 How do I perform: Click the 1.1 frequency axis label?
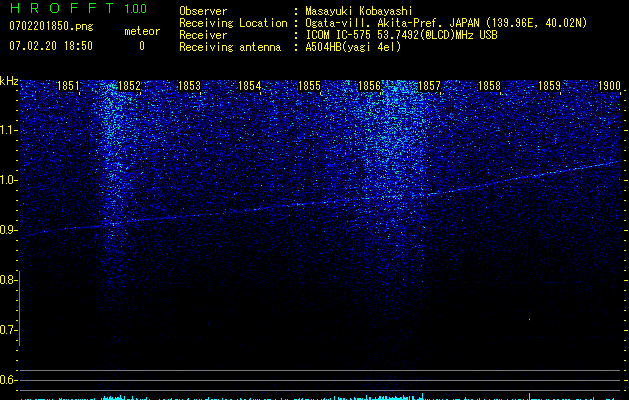[7, 130]
